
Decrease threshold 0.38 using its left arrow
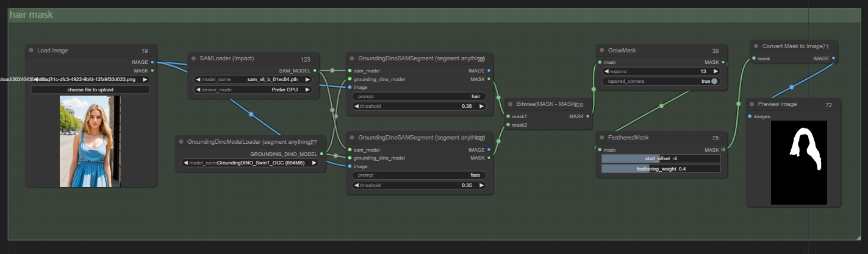(357, 106)
